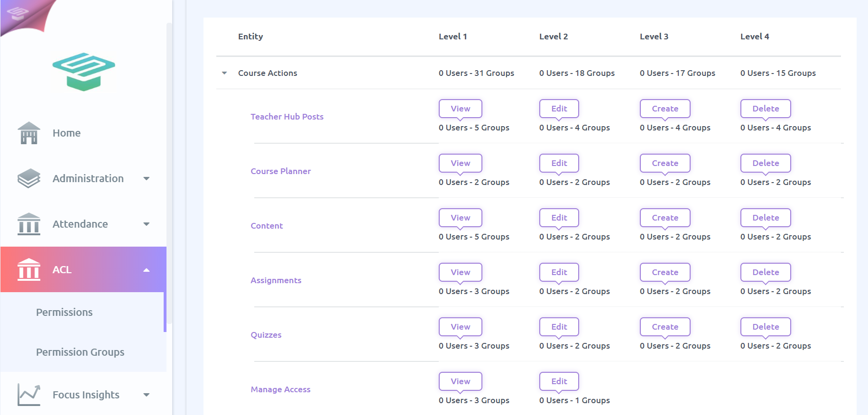Click Create for Content row
This screenshot has height=415, width=868.
[665, 218]
